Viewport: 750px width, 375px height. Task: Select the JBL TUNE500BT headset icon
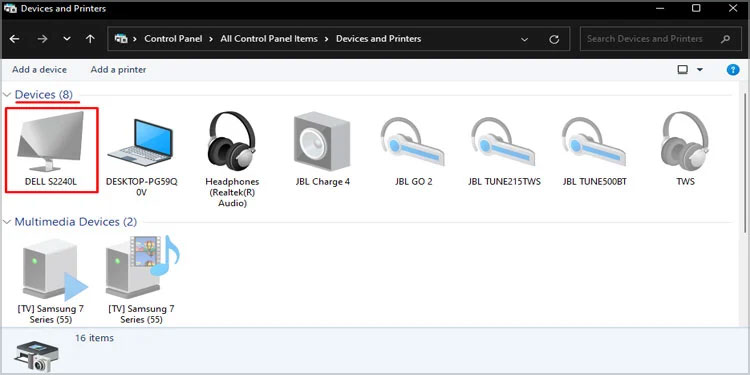594,142
